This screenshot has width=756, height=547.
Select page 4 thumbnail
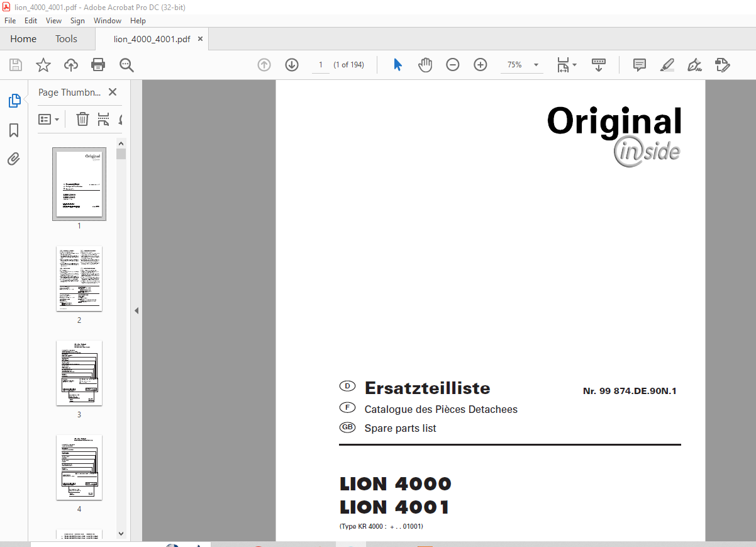(x=79, y=468)
